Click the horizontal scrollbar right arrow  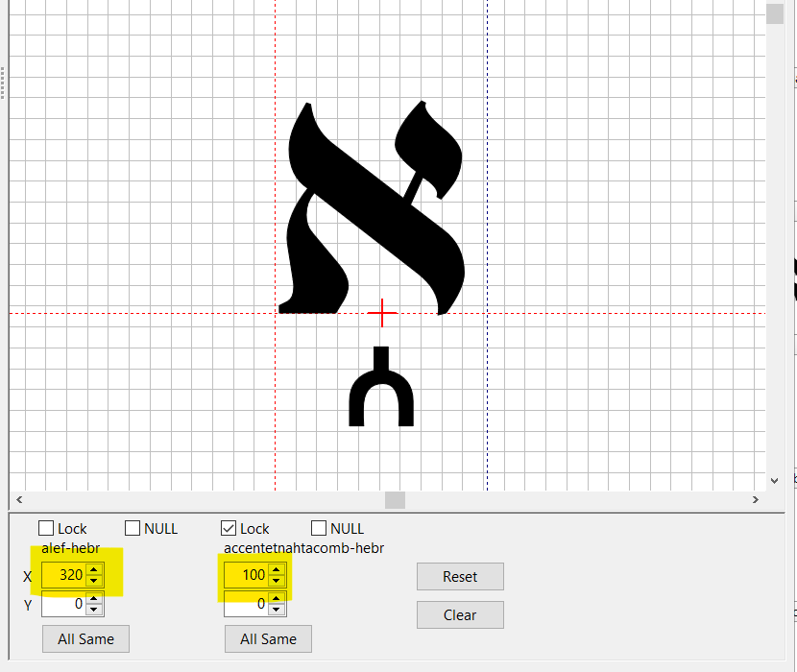[756, 499]
